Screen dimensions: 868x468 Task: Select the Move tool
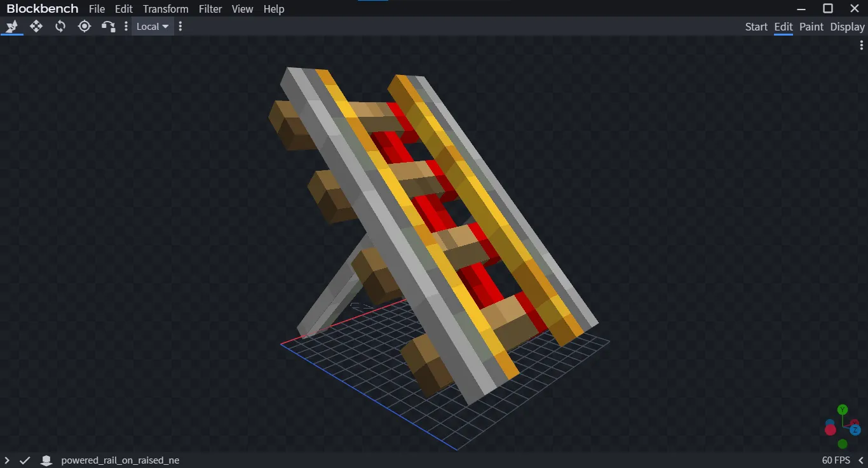(36, 26)
